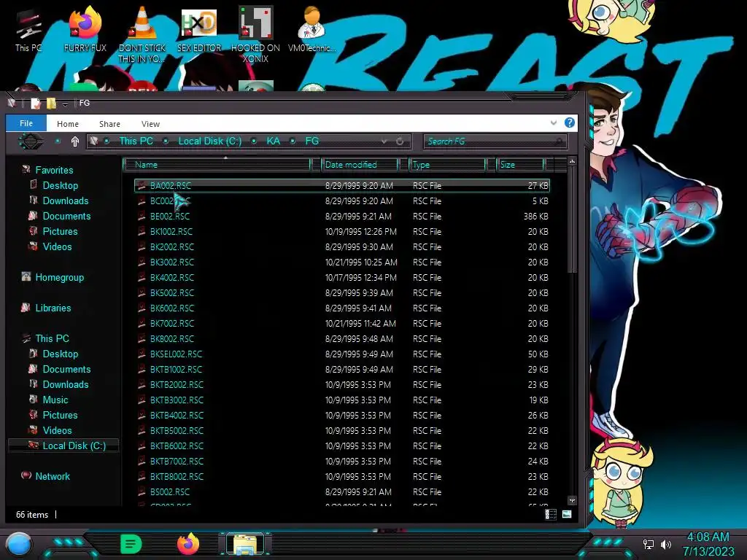The width and height of the screenshot is (747, 560).
Task: Open the VMOTechnic desktop shortcut
Action: (x=311, y=30)
